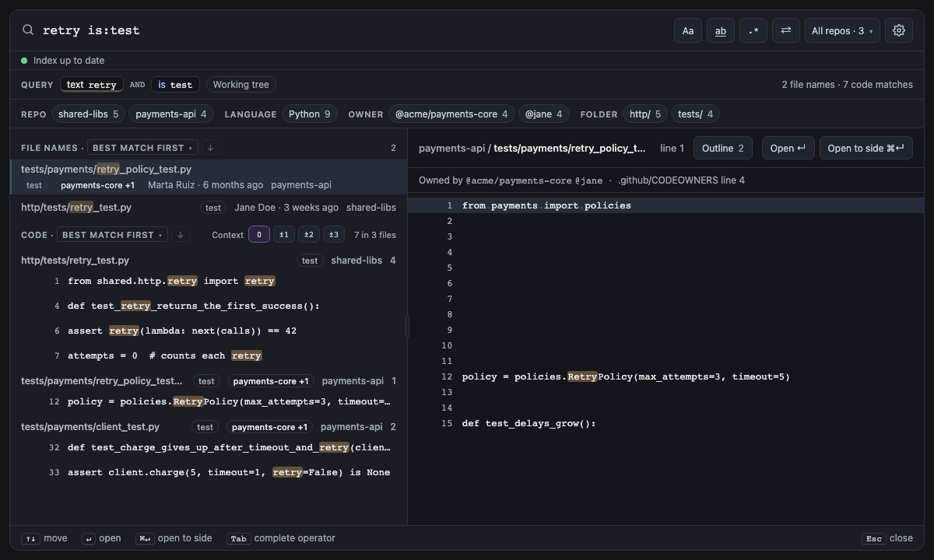
Task: Click preview breadcrumb payments-api
Action: 451,148
